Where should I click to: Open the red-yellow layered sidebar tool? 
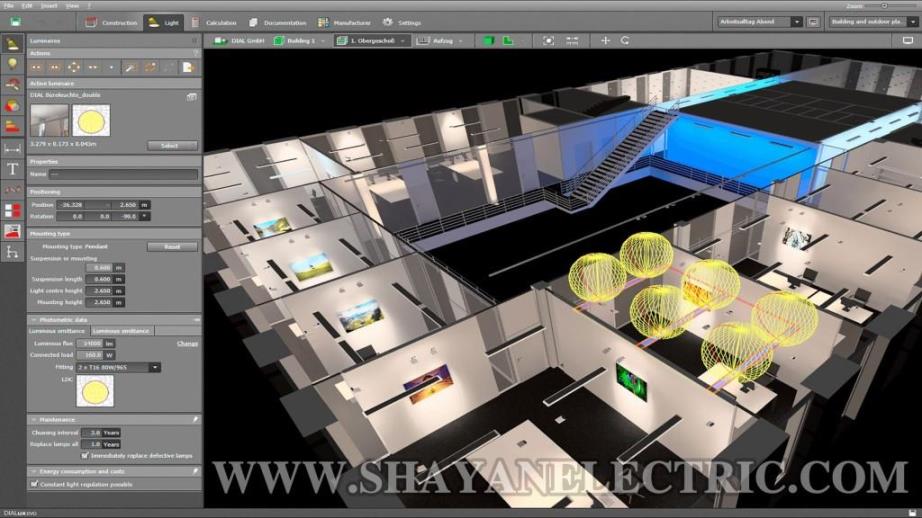point(12,127)
